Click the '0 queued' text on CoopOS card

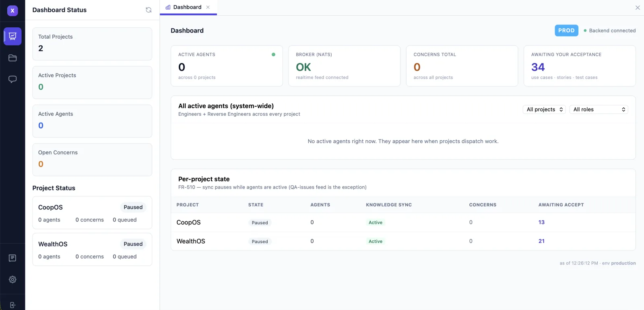125,220
